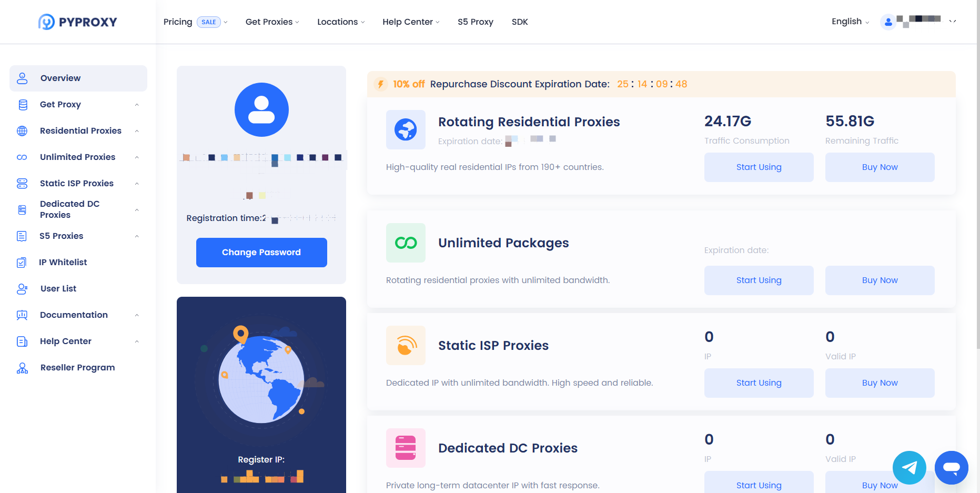This screenshot has height=493, width=980.
Task: Click the 55.81G remaining traffic value
Action: coord(850,121)
